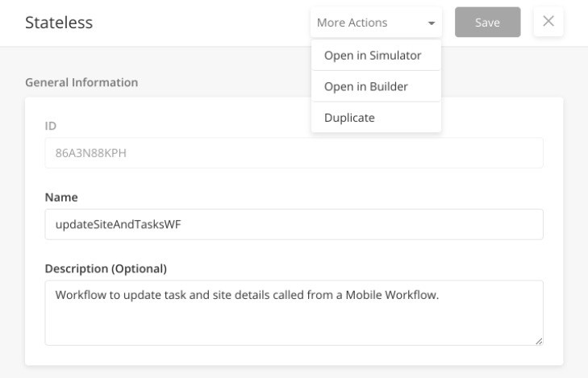The width and height of the screenshot is (588, 378).
Task: Place cursor in the Mobile Workflow sentence
Action: tap(247, 295)
